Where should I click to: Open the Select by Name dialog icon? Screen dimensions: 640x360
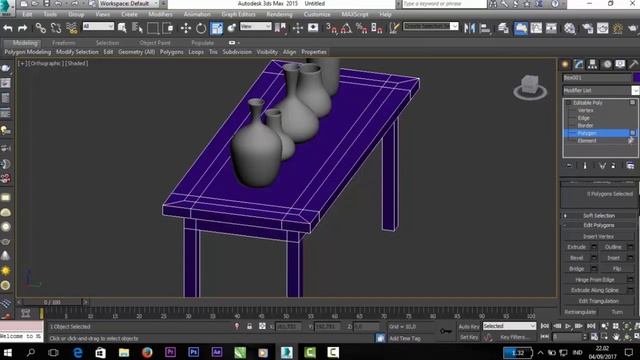(x=138, y=28)
